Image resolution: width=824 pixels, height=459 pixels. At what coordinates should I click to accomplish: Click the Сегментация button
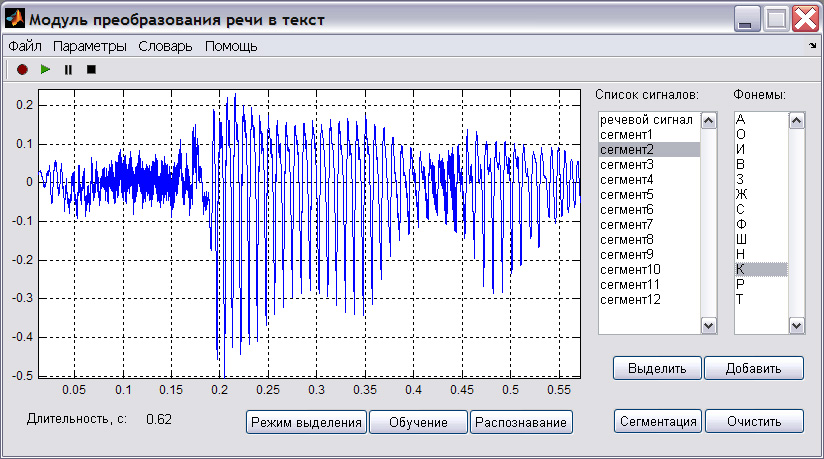pyautogui.click(x=658, y=421)
